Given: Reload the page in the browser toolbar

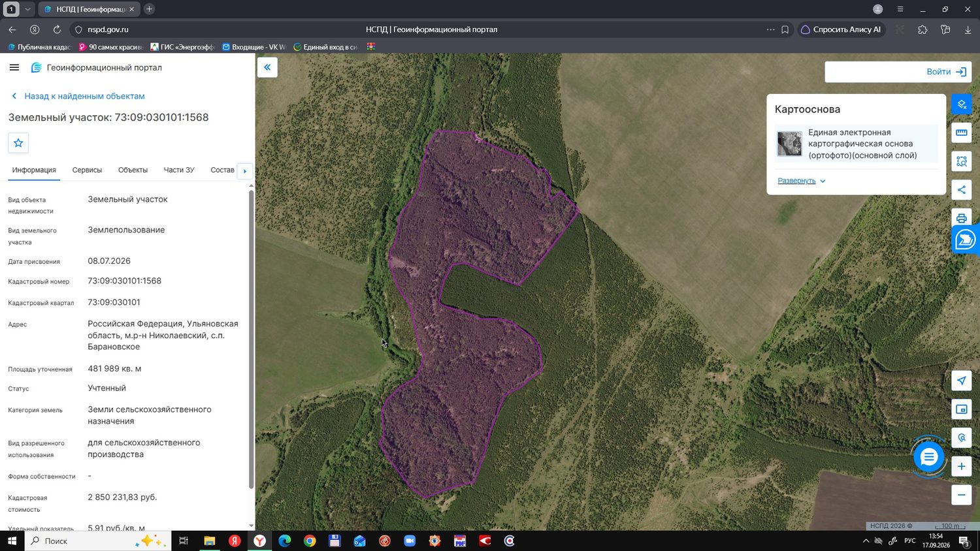Looking at the screenshot, I should [57, 29].
